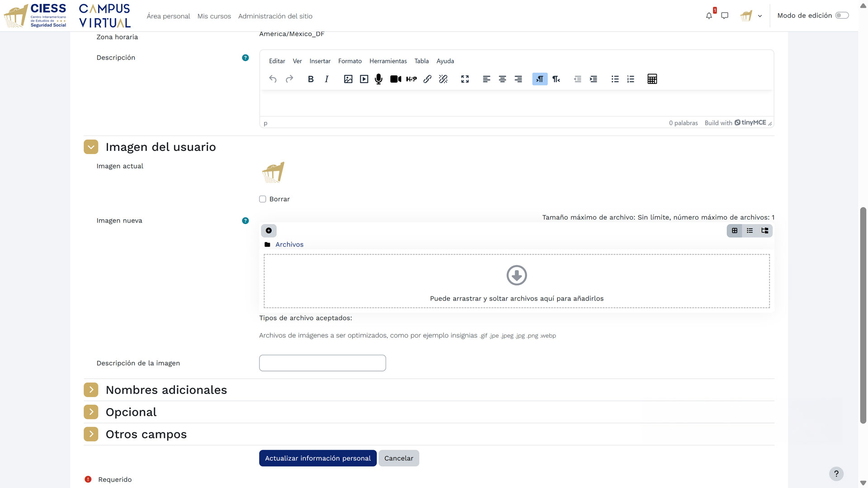Open the Herramientas editor menu

pyautogui.click(x=388, y=61)
